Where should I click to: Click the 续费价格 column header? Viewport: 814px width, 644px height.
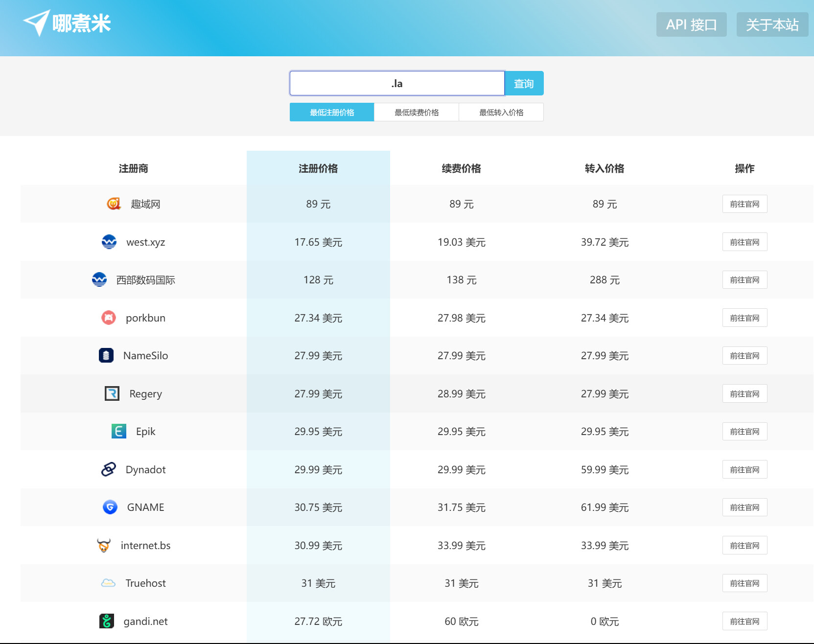[462, 168]
